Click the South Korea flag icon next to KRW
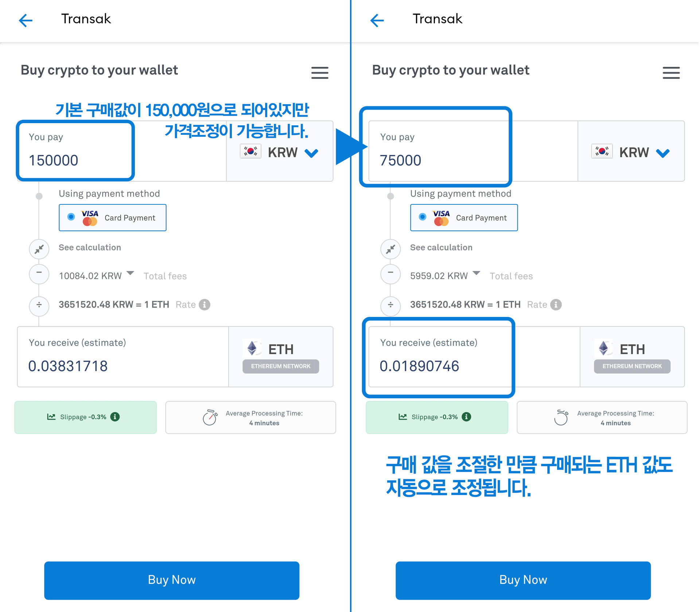The height and width of the screenshot is (612, 700). (251, 152)
